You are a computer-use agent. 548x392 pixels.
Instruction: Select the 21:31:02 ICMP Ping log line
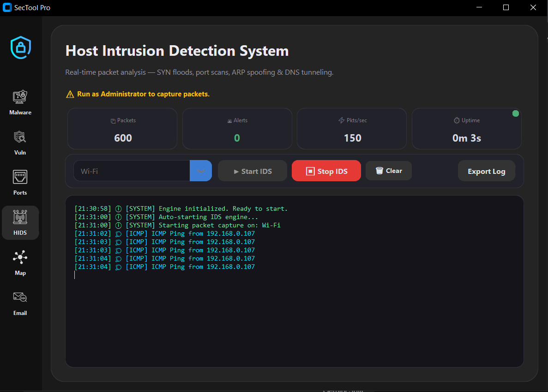pos(165,233)
